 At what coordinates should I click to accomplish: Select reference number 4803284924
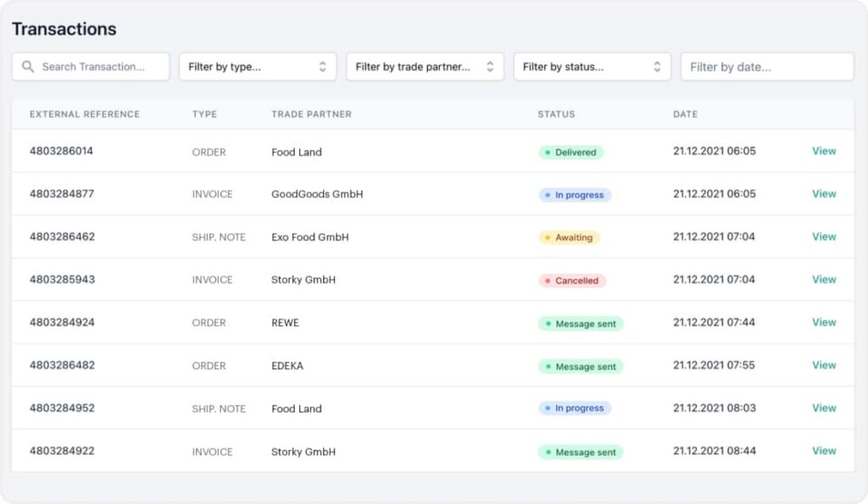(x=63, y=323)
